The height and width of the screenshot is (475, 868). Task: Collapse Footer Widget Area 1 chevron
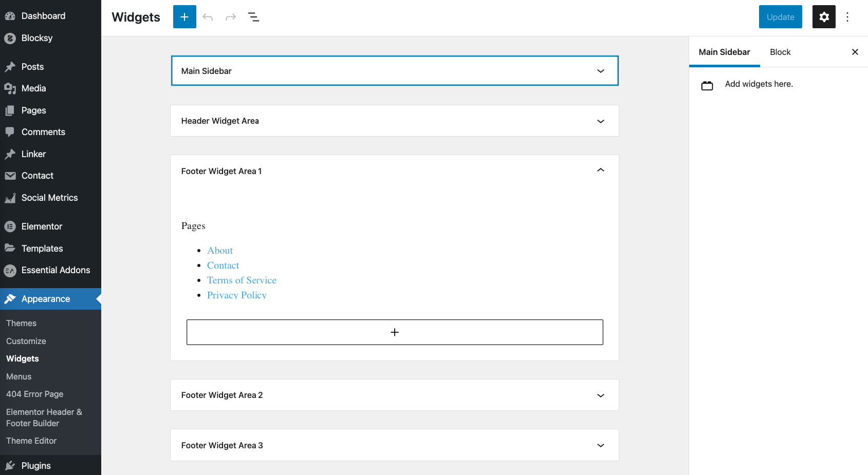click(x=600, y=170)
